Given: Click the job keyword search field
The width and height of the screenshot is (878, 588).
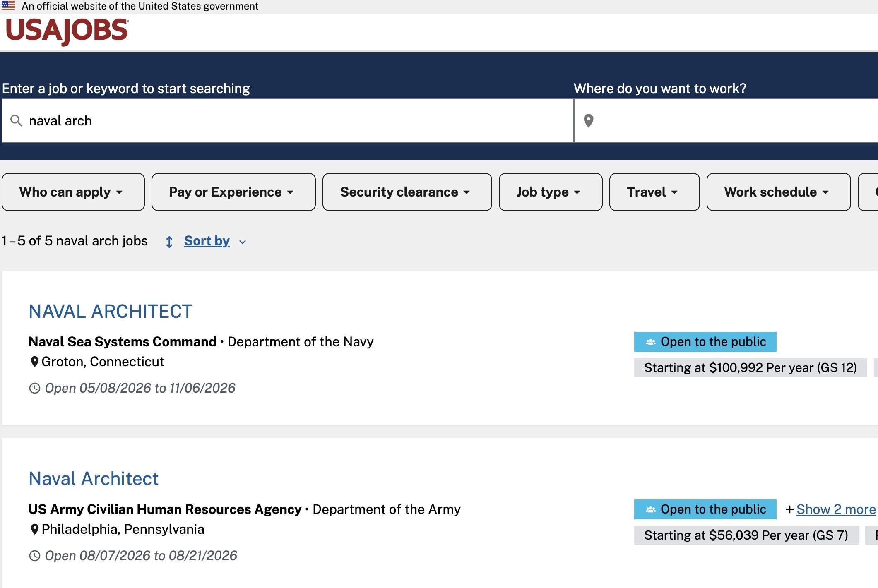Looking at the screenshot, I should [288, 121].
